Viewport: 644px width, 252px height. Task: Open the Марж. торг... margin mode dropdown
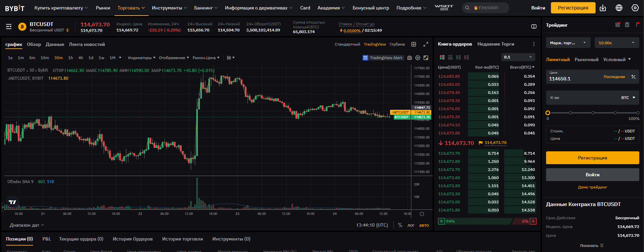click(x=568, y=43)
